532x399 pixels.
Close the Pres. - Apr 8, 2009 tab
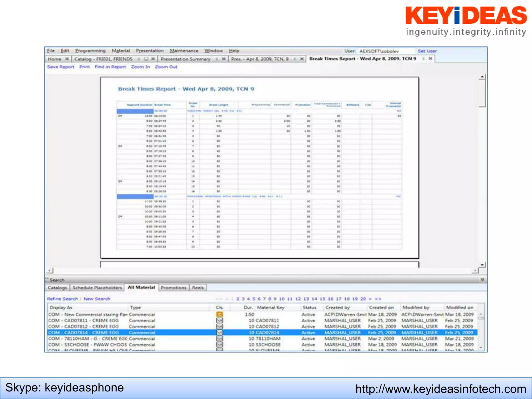(302, 59)
